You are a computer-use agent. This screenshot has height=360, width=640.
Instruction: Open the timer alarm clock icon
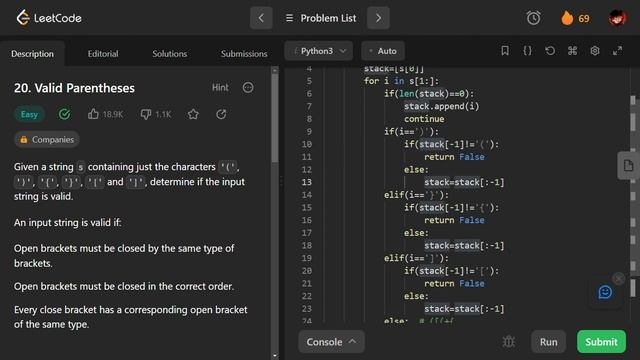tap(533, 18)
